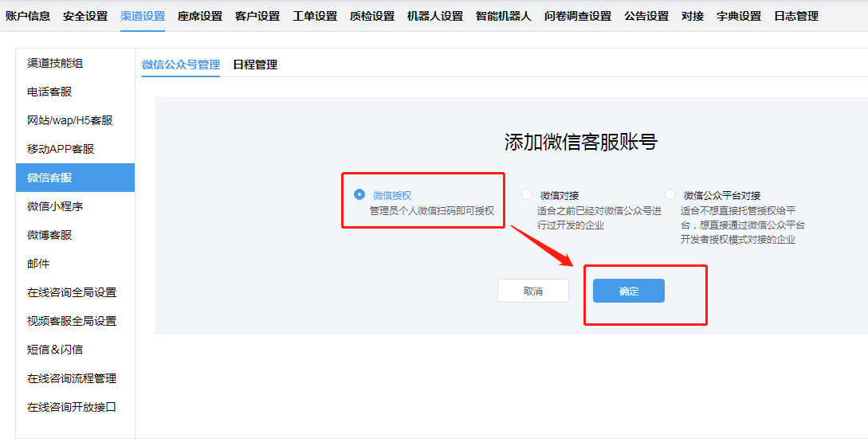
Task: Confirm with the 确定 button
Action: [x=628, y=291]
